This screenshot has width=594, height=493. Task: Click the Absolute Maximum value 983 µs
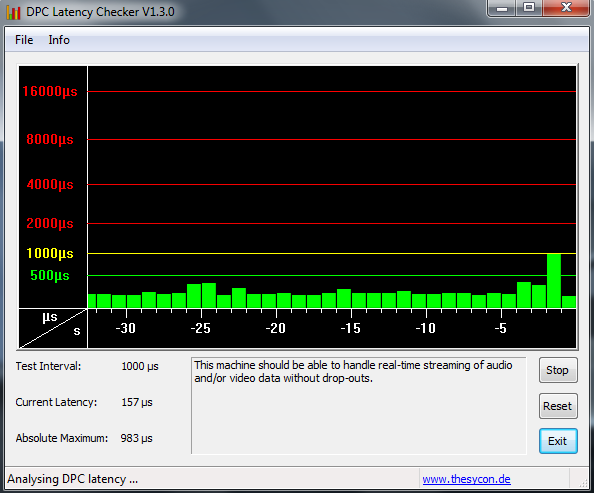[x=136, y=438]
